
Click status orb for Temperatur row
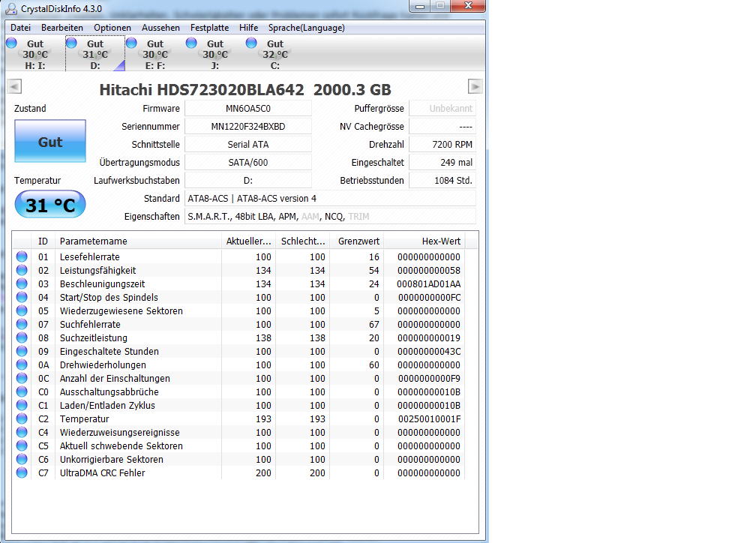coord(22,418)
